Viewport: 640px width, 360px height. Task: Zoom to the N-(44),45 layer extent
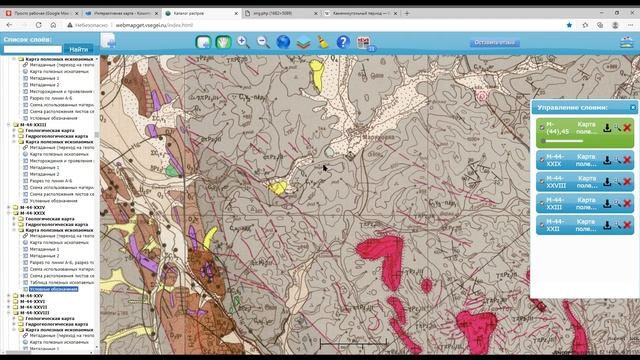pos(617,128)
